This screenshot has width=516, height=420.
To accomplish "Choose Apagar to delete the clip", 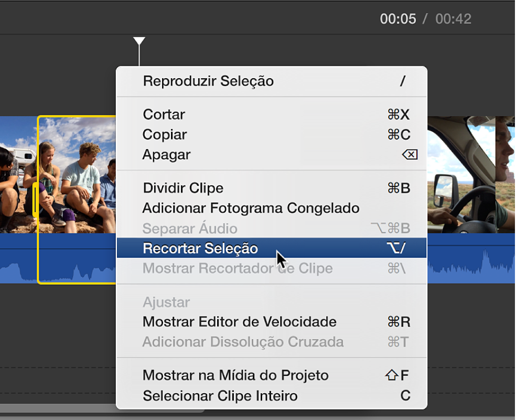I will coord(272,155).
